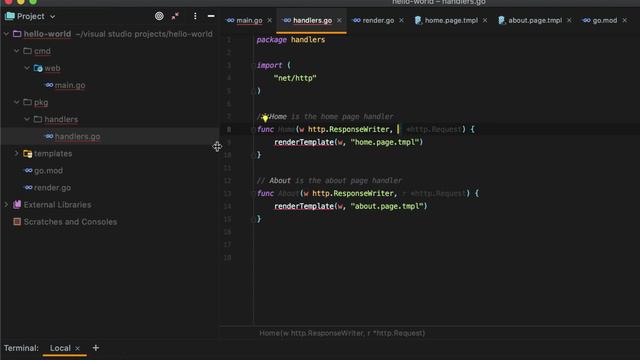
Task: Click the web package folder icon
Action: (38, 68)
